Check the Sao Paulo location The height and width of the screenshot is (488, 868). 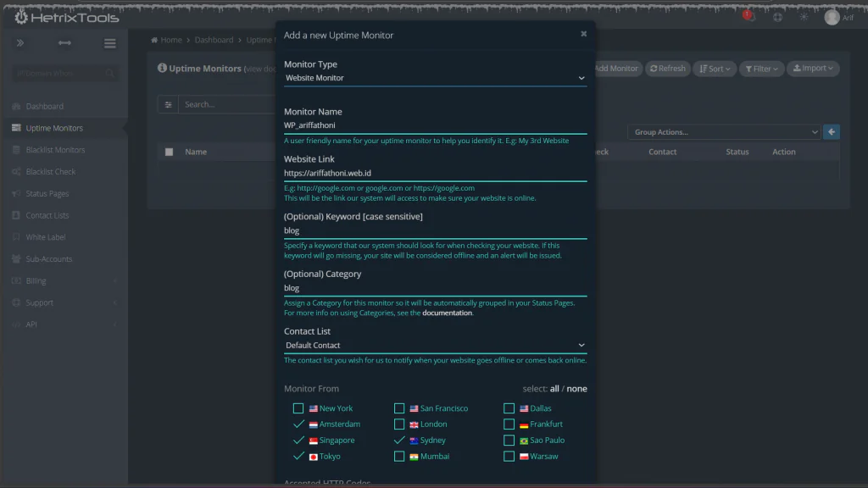click(509, 440)
